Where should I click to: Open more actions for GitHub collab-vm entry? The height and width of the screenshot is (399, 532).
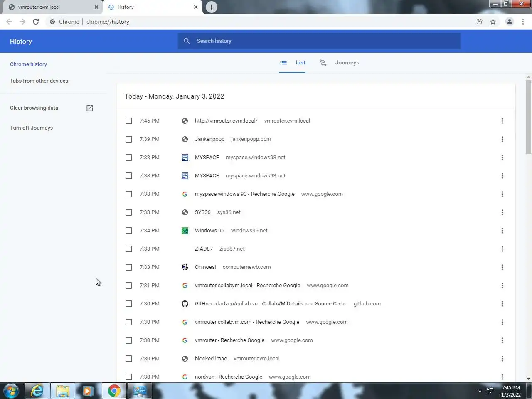(x=502, y=304)
